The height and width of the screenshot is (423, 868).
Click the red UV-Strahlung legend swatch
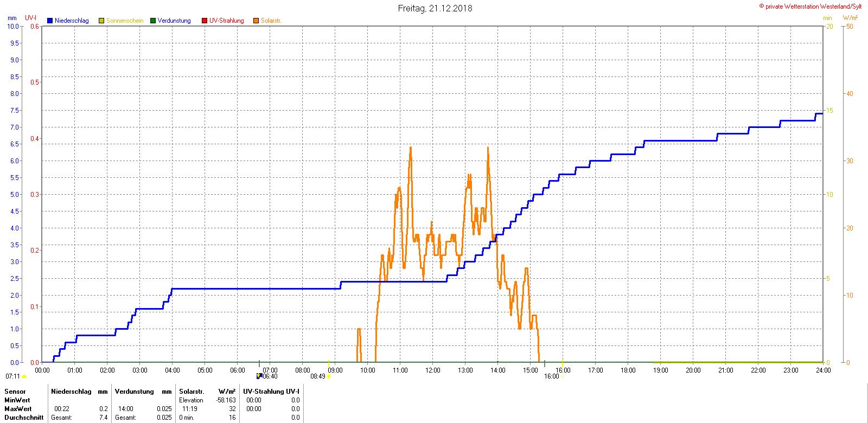[205, 21]
